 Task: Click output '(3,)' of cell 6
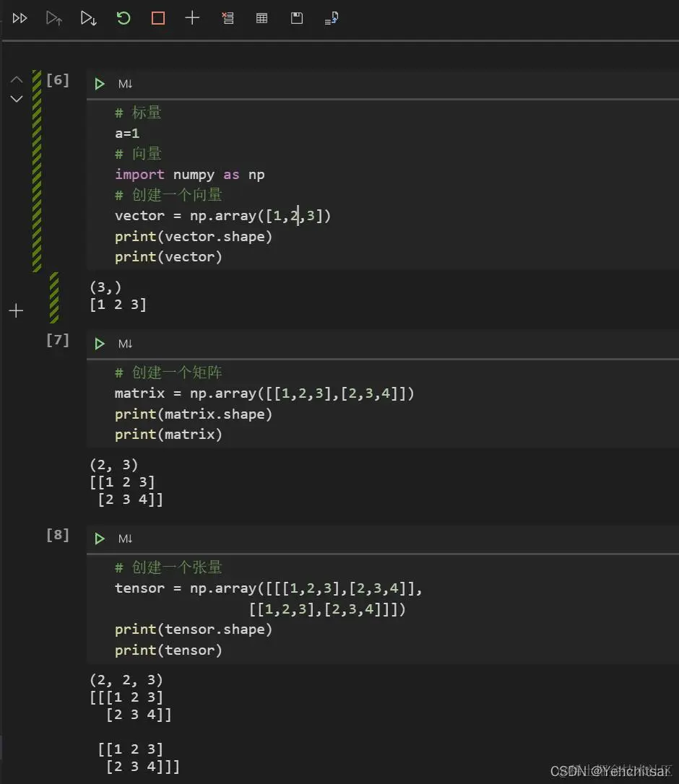(105, 287)
